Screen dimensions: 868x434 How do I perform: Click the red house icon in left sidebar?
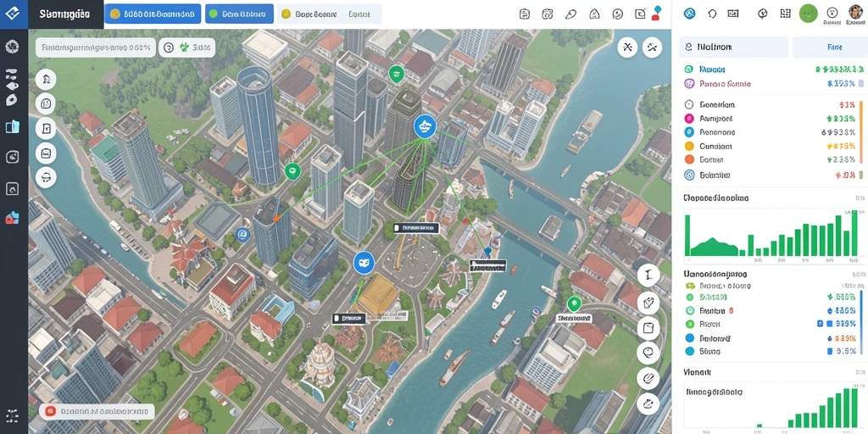[12, 218]
